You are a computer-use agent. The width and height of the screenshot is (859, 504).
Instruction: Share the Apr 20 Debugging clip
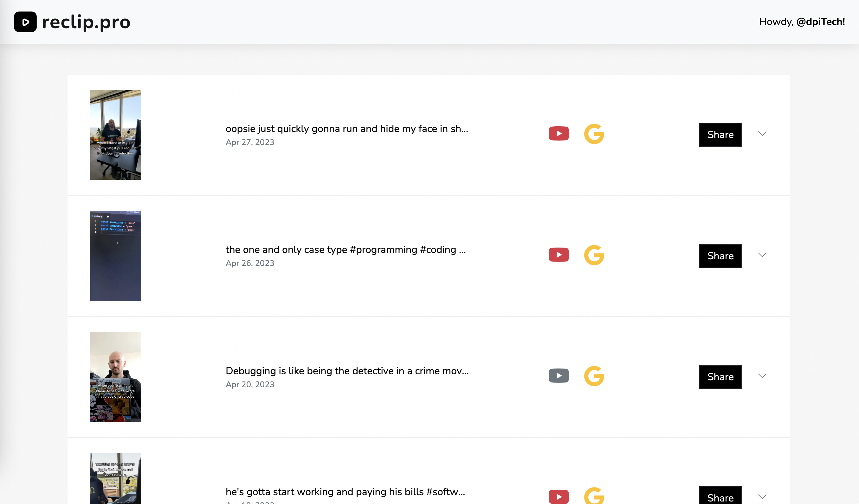tap(720, 377)
